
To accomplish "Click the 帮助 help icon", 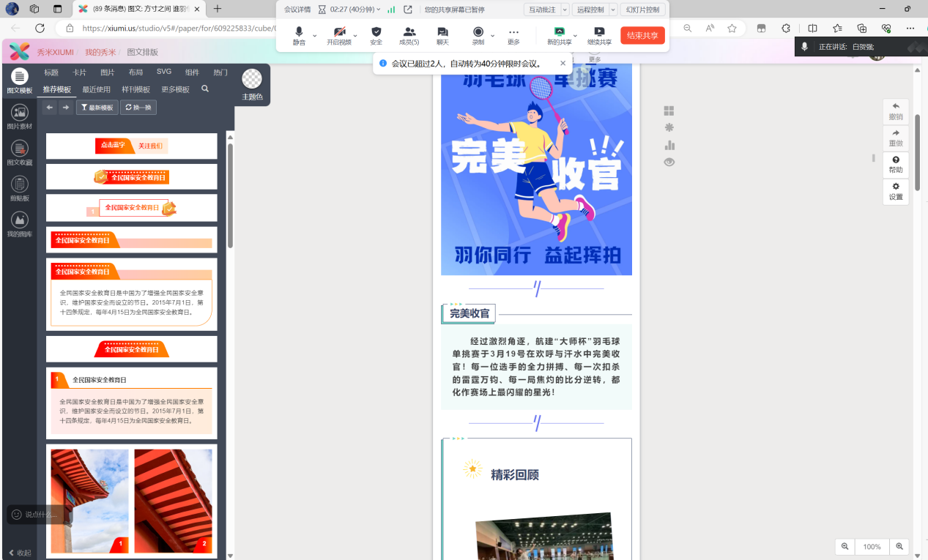I will point(896,164).
